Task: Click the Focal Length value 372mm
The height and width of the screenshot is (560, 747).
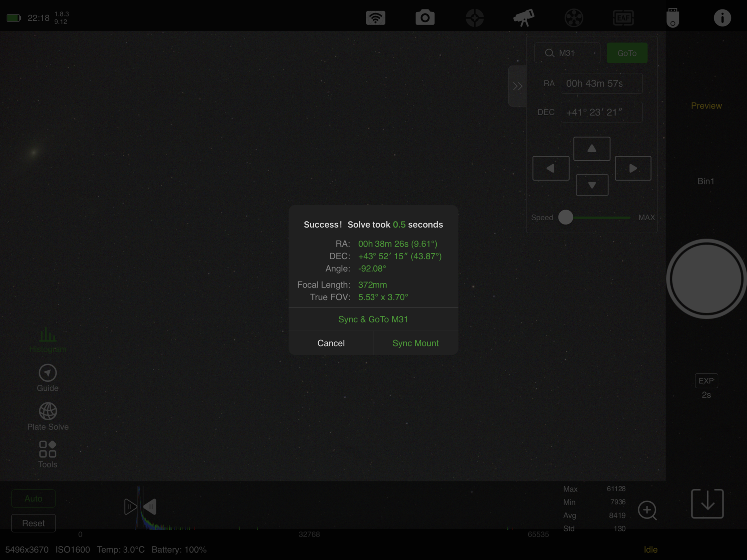Action: tap(373, 285)
